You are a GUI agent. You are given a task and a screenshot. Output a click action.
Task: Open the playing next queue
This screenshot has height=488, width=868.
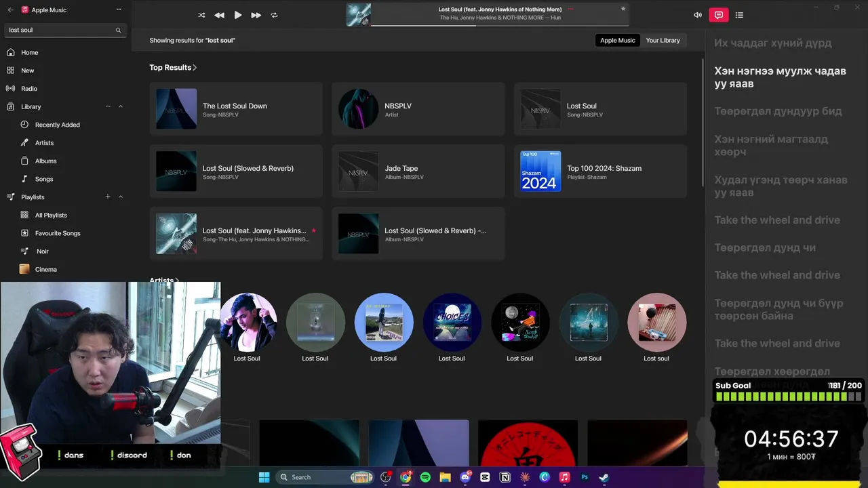tap(739, 15)
